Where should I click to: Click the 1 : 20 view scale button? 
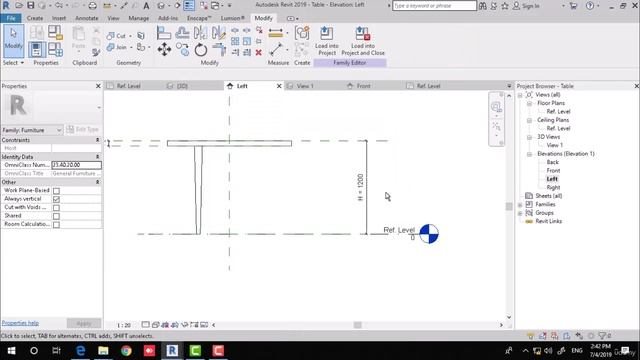[124, 325]
